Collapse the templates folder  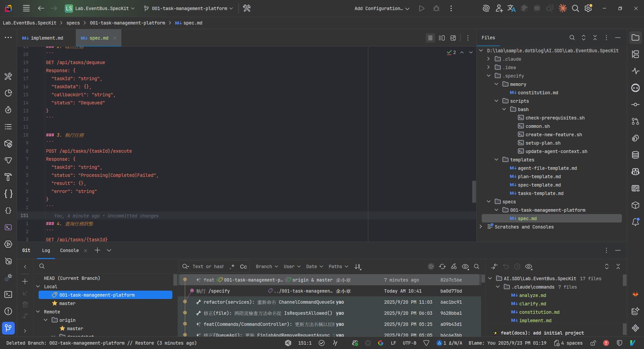[496, 160]
